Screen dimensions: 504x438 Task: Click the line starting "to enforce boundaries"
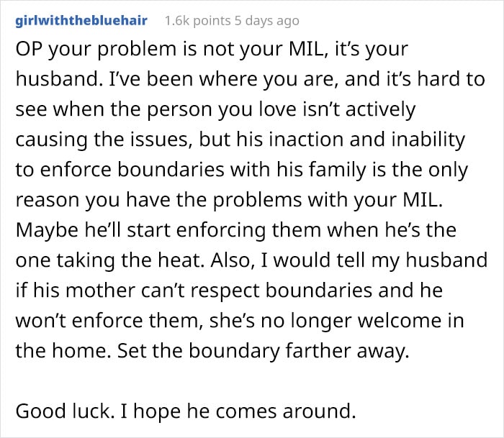click(x=241, y=170)
